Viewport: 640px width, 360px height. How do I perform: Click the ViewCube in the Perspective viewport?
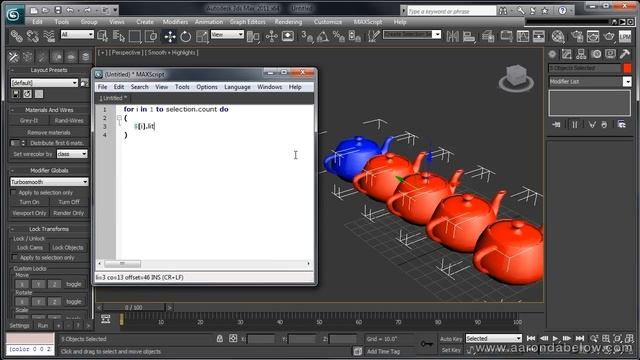point(516,78)
